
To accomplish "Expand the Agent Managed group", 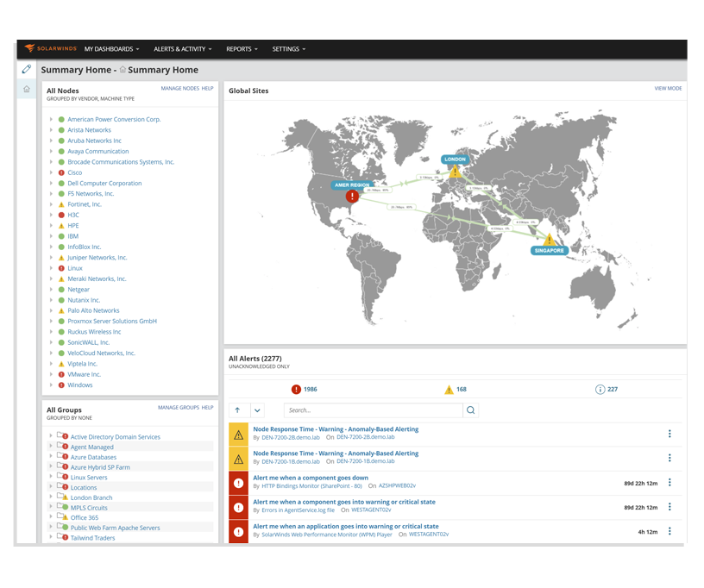I will (51, 446).
